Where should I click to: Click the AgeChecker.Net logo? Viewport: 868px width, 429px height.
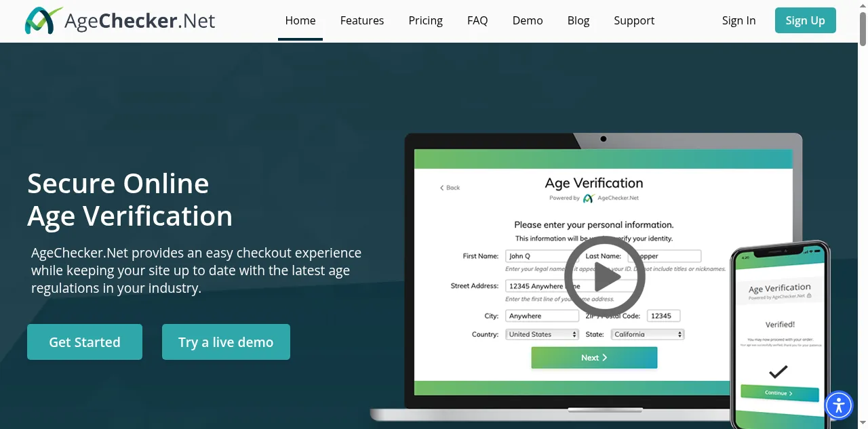(x=120, y=20)
